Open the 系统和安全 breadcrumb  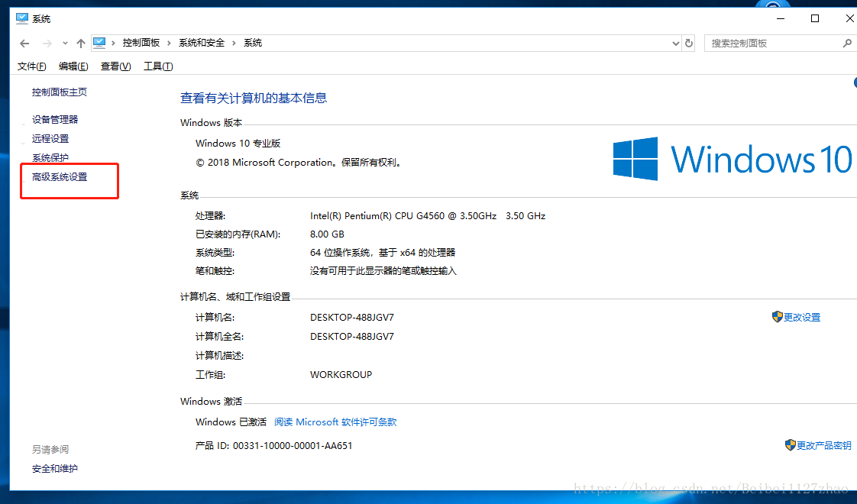coord(202,43)
